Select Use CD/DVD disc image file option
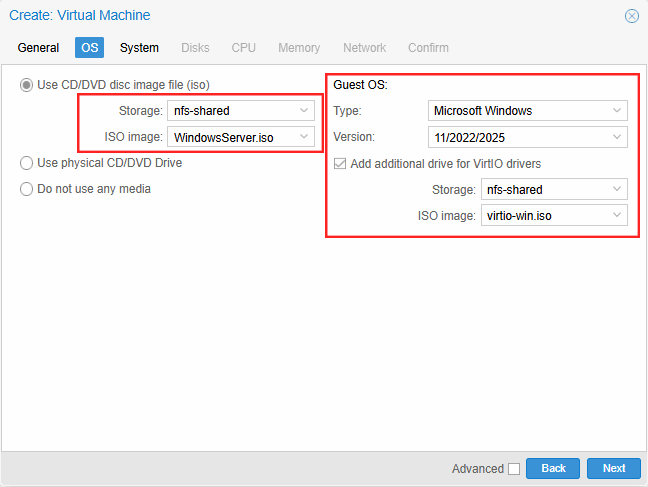 pos(27,85)
